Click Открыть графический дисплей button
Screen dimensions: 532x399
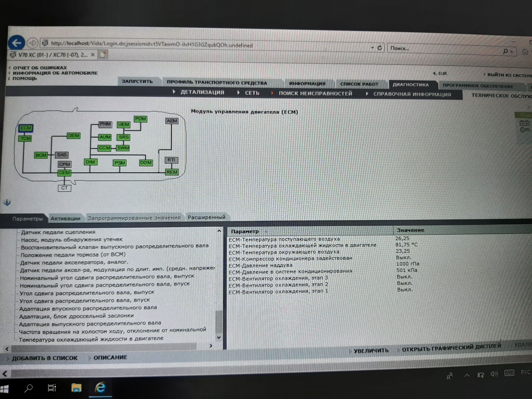[451, 347]
